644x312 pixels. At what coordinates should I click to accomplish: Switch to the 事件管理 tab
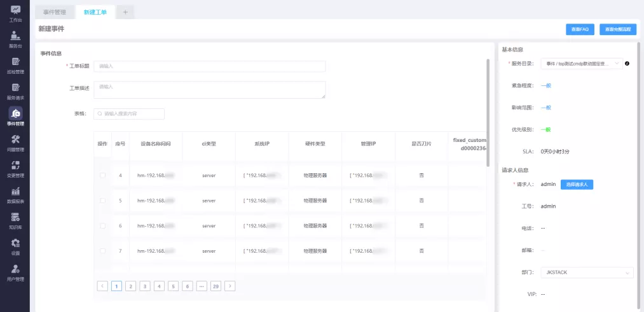(x=55, y=12)
